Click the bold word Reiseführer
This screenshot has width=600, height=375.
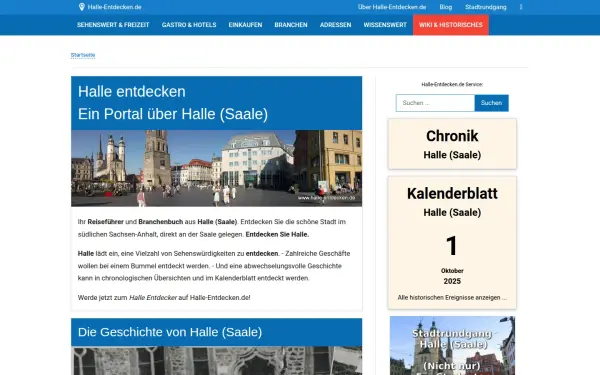click(106, 222)
